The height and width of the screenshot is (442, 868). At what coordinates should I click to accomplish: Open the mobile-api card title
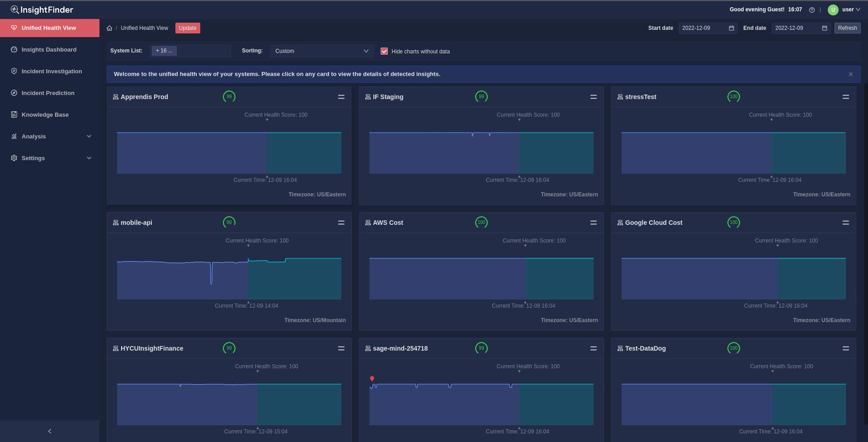point(137,223)
